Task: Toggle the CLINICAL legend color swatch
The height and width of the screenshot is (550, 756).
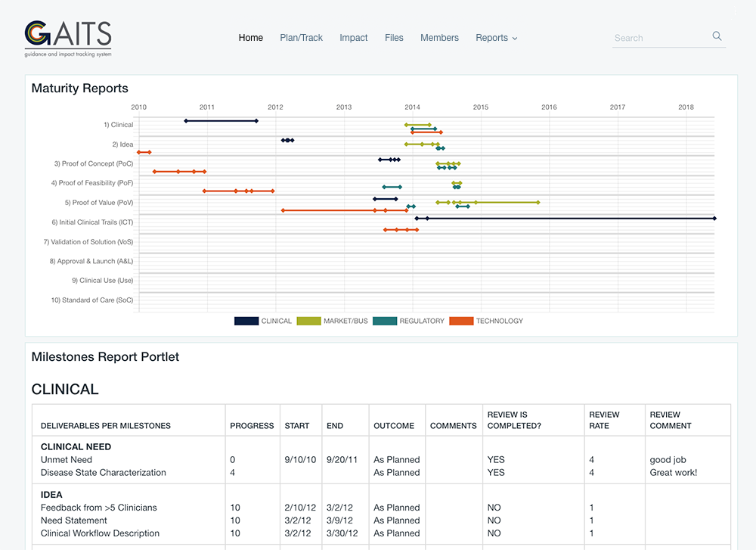Action: (246, 321)
